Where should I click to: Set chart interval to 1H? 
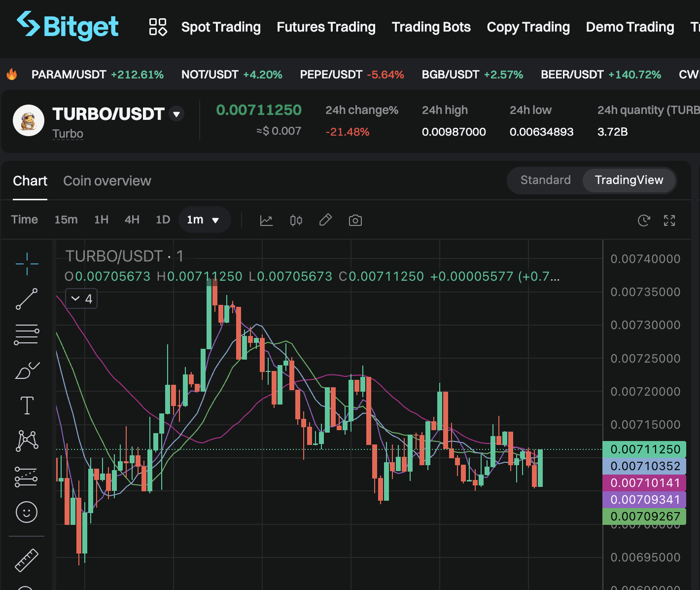[x=102, y=220]
